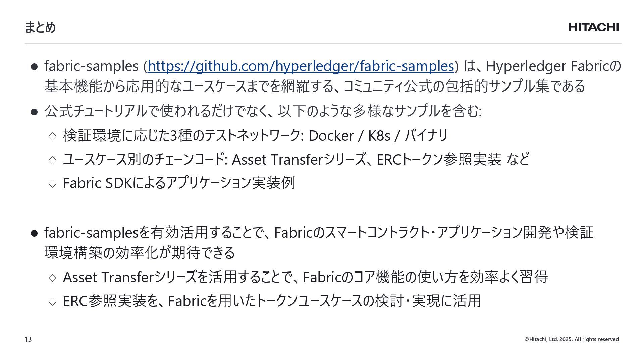Click the bullet before fabric-samplesを有効活用
644x362 pixels.
(34, 233)
